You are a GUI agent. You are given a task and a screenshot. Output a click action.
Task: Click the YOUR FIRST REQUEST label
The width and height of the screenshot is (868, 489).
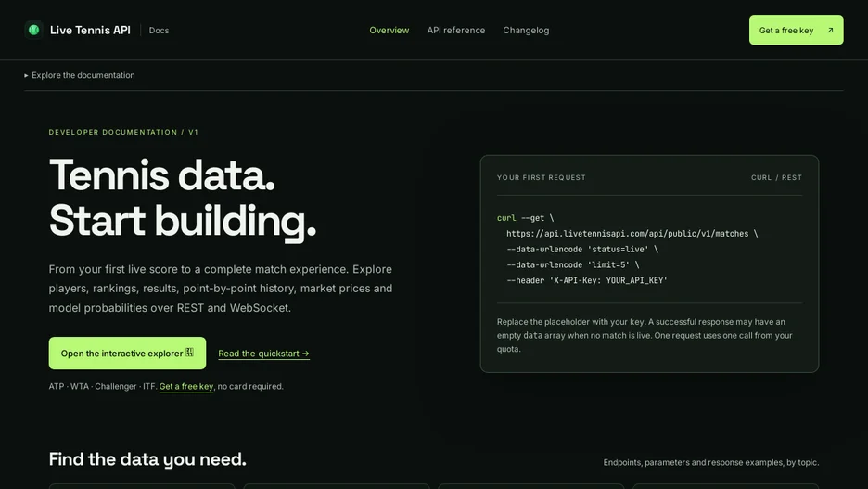541,178
